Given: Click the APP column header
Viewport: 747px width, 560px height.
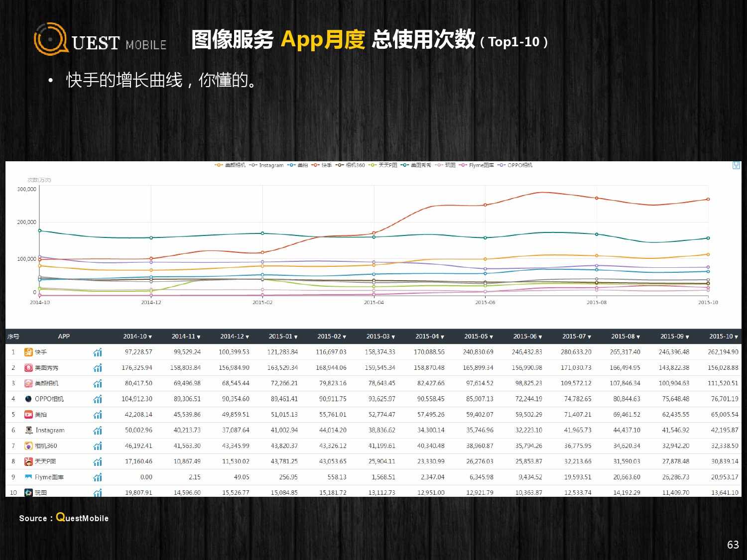Looking at the screenshot, I should click(x=64, y=336).
